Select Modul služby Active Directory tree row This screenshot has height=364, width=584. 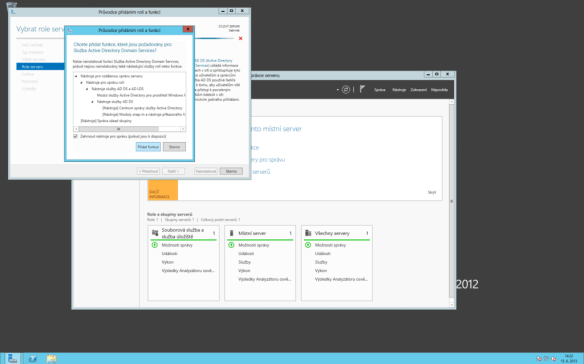[x=141, y=95]
